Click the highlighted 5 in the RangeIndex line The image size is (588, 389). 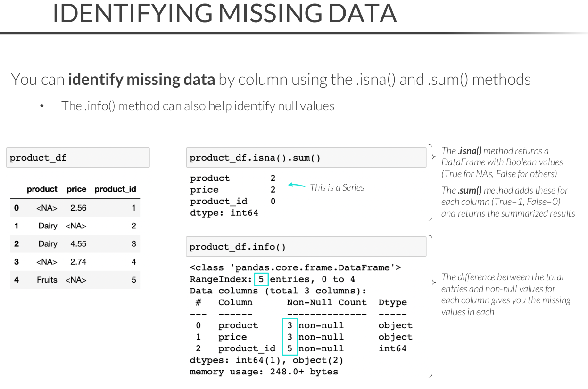[261, 279]
